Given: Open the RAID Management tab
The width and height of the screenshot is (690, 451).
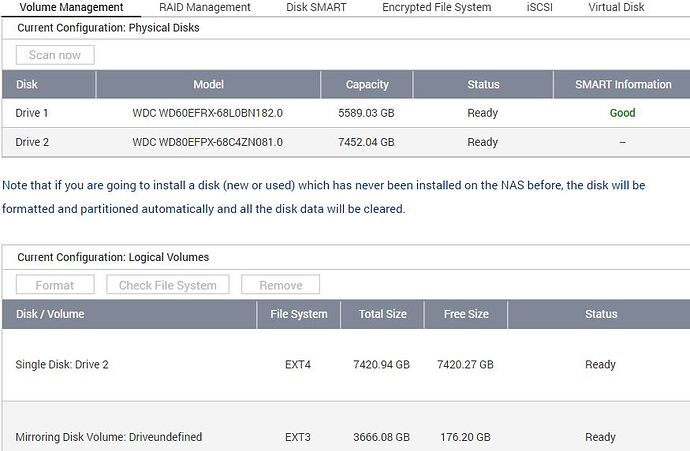Looking at the screenshot, I should tap(205, 7).
